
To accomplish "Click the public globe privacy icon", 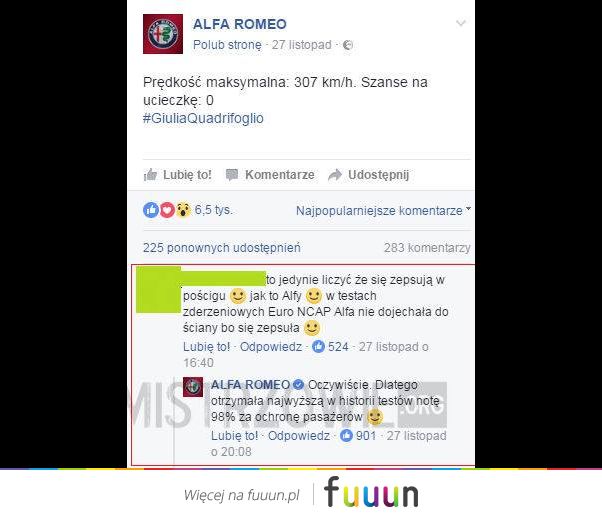I will (x=348, y=45).
